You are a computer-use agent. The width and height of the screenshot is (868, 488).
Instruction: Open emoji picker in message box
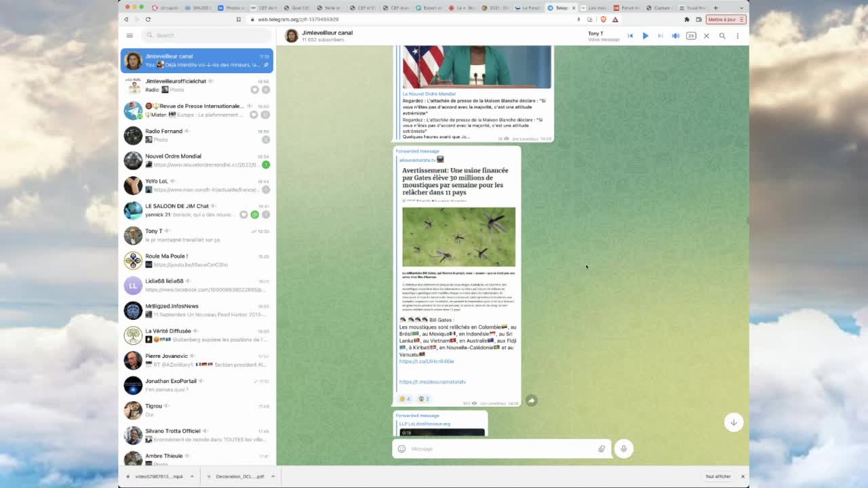[401, 449]
